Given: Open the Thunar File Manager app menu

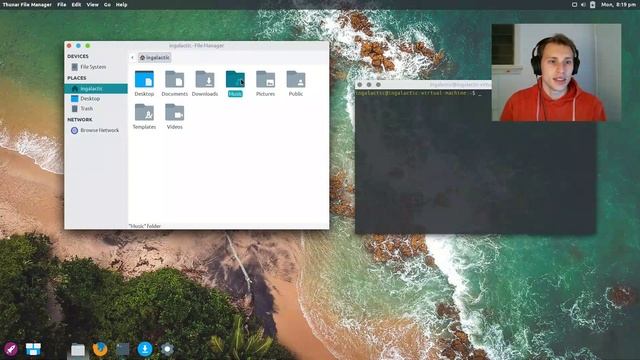Looking at the screenshot, I should coord(27,4).
